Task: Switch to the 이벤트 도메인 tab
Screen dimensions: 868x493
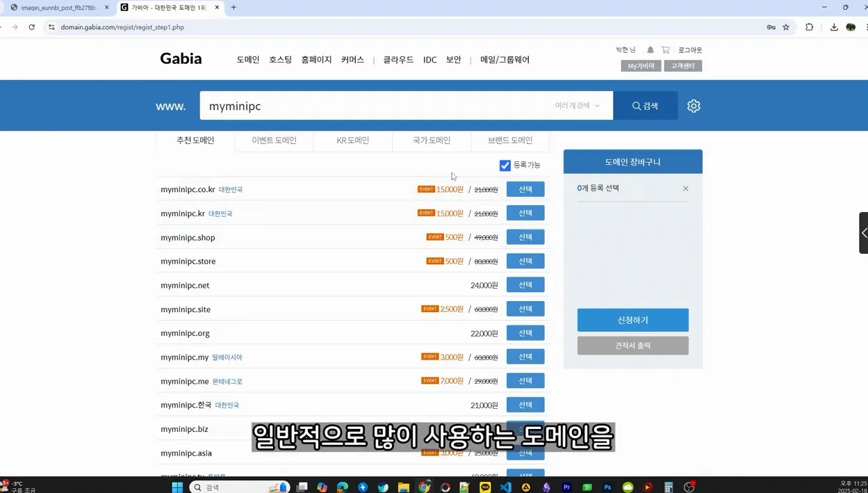Action: (x=274, y=140)
